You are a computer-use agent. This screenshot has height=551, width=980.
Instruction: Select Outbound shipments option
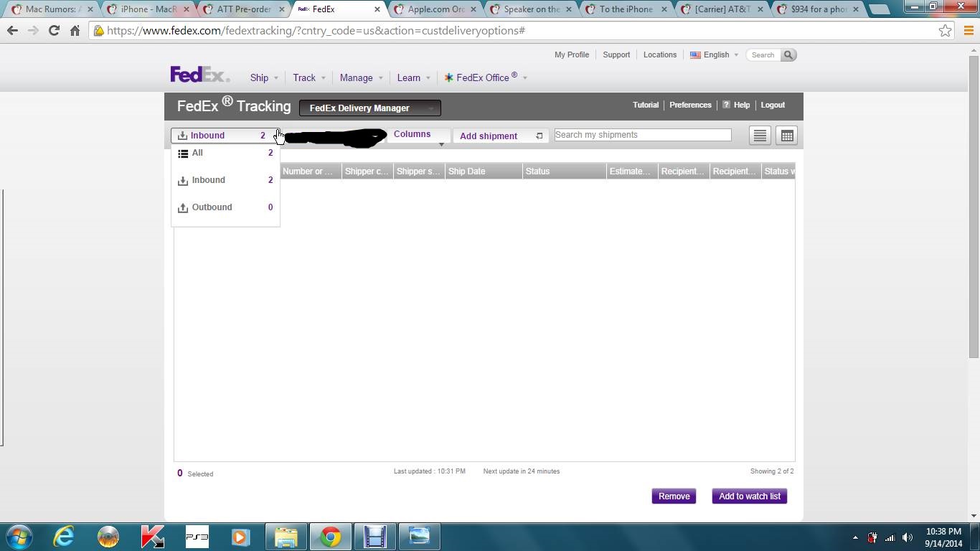[225, 207]
